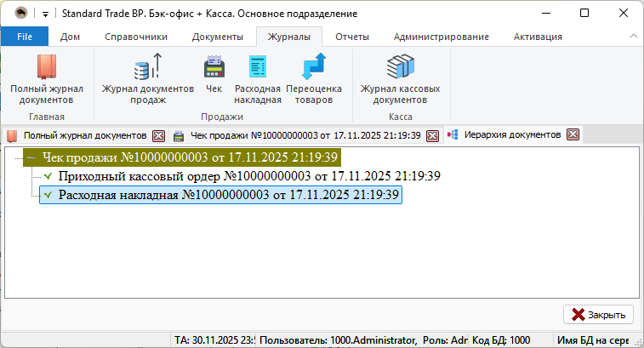Close the Полный журнал документов tab
The image size is (644, 348).
158,135
